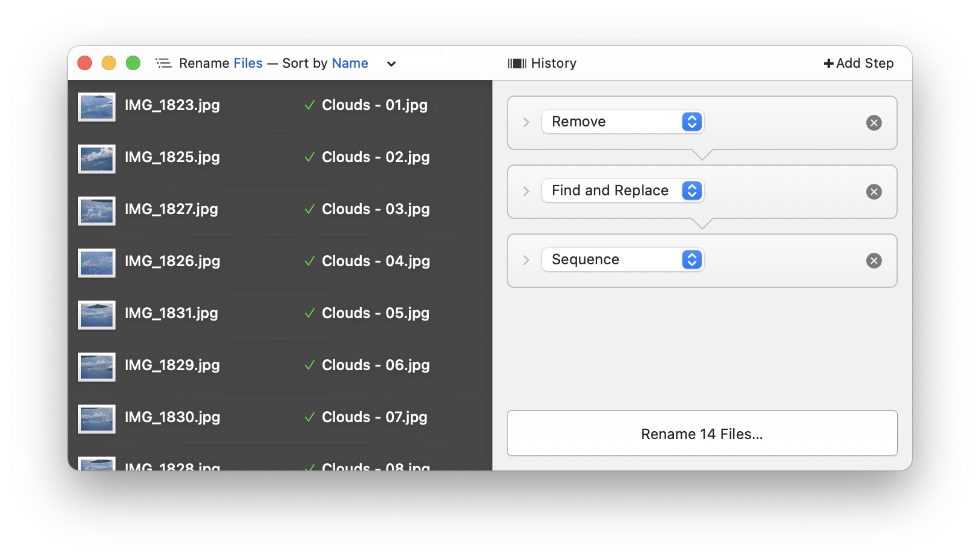
Task: Select the IMG_1831.jpg thumbnail
Action: [x=97, y=315]
